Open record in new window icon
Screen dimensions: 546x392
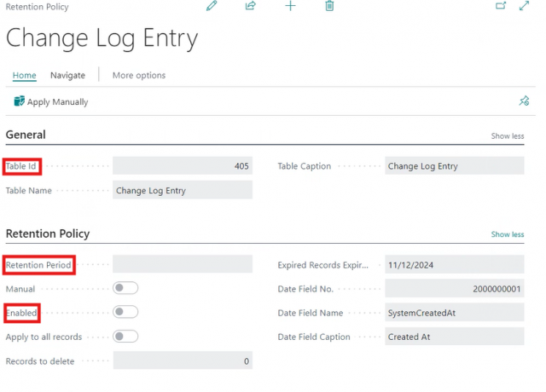(501, 7)
